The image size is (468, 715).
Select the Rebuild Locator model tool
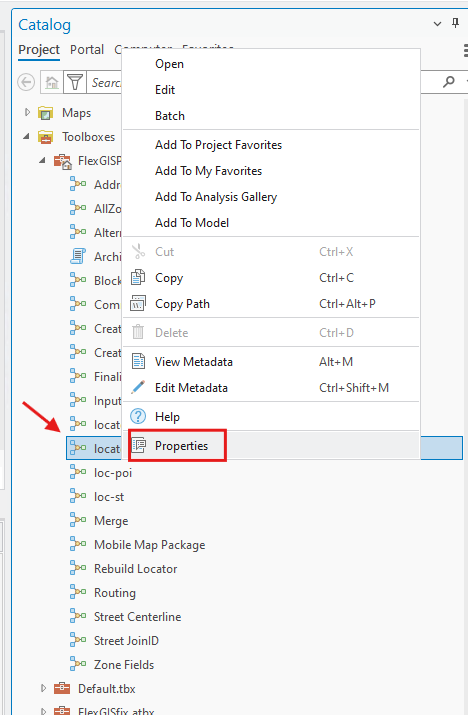pos(135,569)
